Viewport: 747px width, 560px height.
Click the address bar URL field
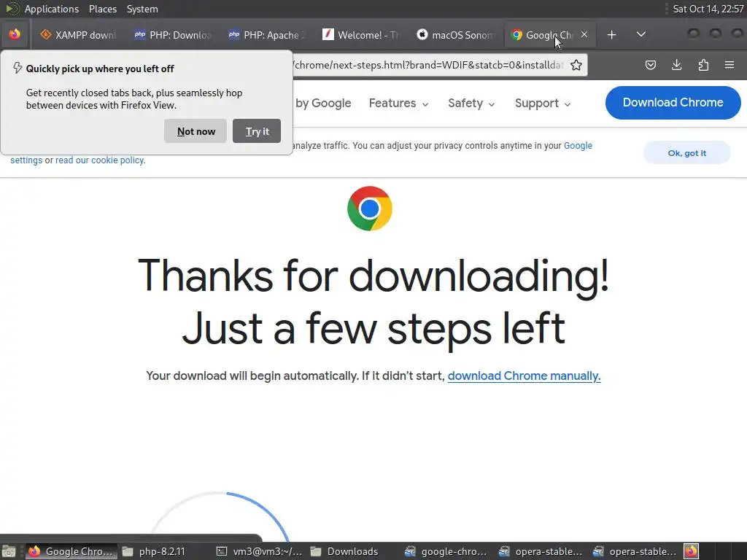pyautogui.click(x=428, y=65)
